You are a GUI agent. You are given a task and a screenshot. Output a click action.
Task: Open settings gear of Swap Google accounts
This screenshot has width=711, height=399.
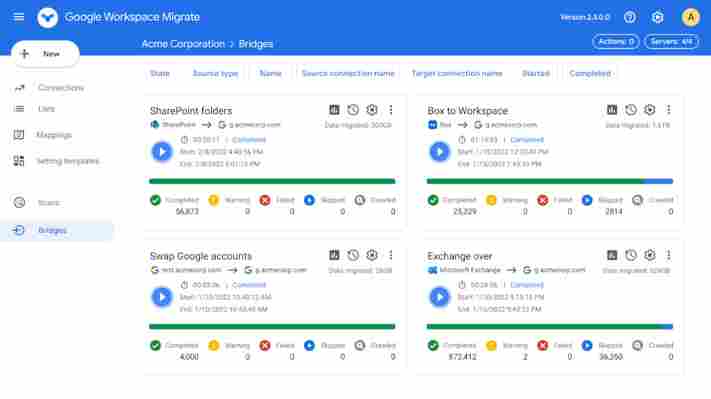(x=372, y=255)
